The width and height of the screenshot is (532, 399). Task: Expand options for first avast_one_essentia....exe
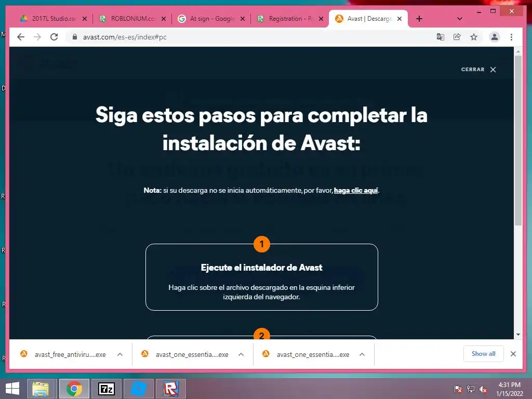point(241,354)
